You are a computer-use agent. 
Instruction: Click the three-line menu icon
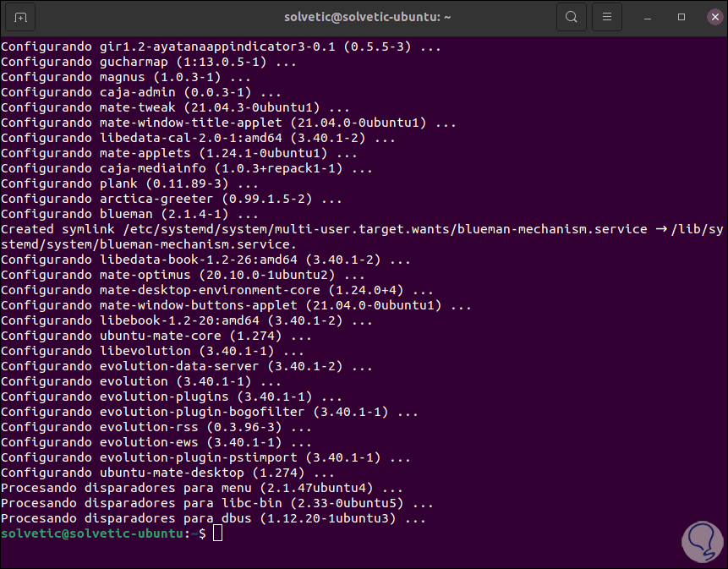pos(606,16)
